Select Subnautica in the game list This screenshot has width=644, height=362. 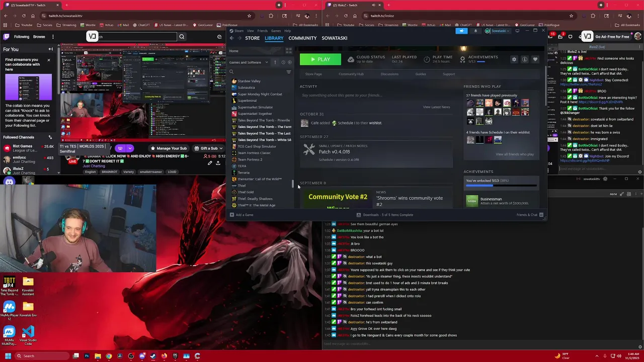pyautogui.click(x=246, y=87)
